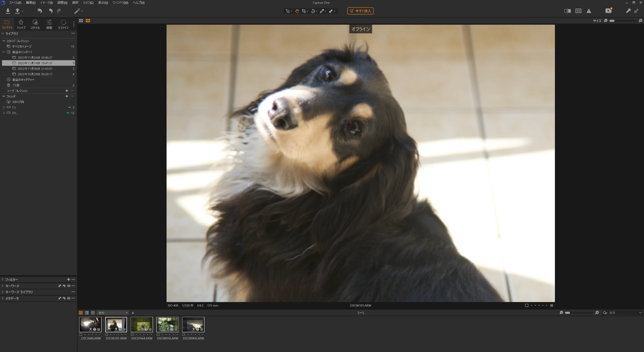Select the pan hand tool
The image size is (644, 352).
coord(297,11)
